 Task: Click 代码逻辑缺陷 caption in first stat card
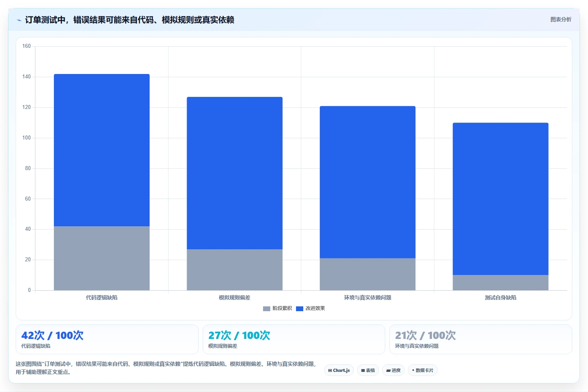[36, 346]
